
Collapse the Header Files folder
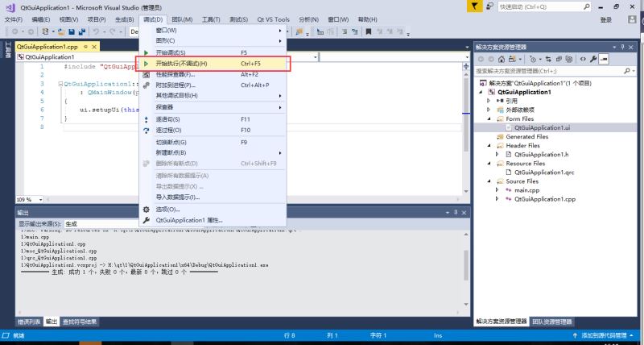point(489,146)
